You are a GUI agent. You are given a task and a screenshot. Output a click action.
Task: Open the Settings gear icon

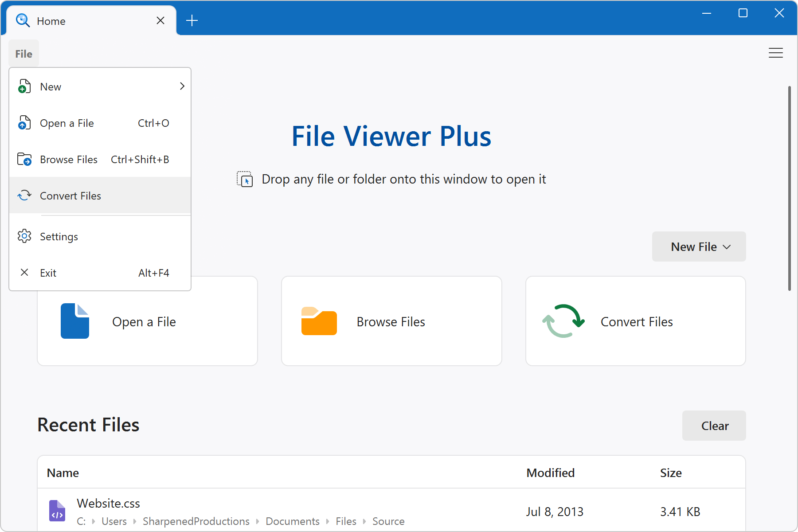click(x=24, y=236)
